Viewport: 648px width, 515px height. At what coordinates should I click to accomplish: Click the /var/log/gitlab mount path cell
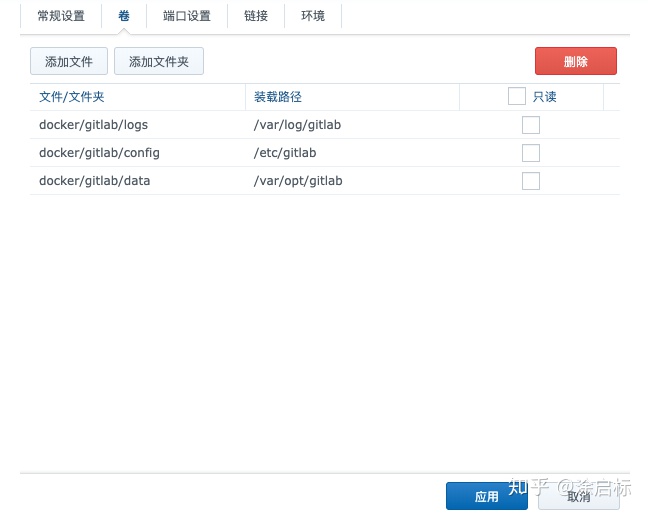point(298,125)
